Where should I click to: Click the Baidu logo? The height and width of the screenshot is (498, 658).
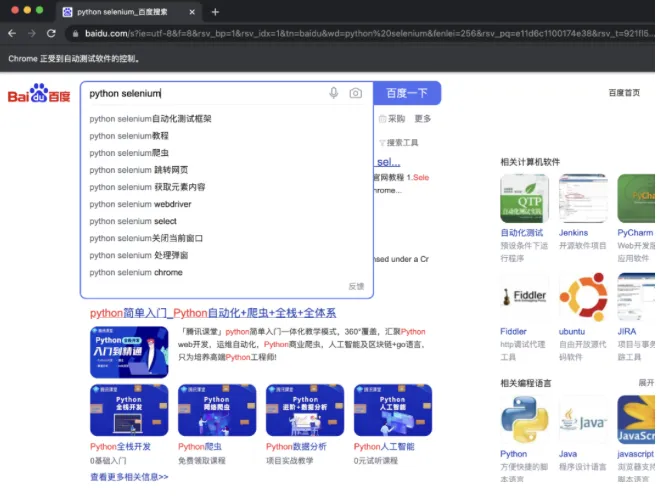(x=39, y=93)
